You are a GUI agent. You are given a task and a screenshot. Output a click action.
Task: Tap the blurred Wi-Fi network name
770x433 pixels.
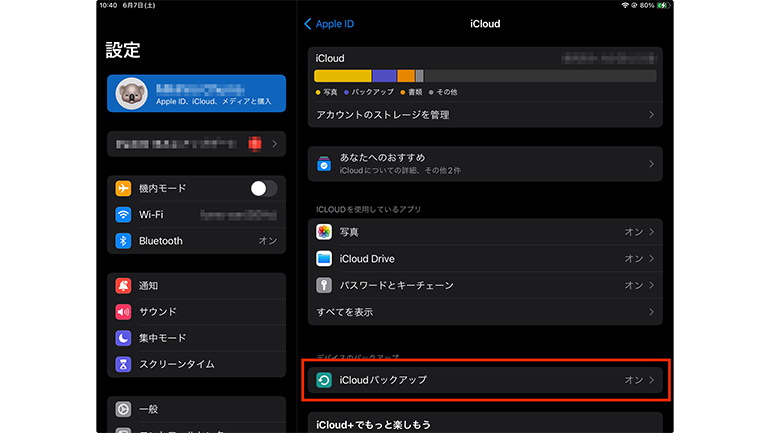point(239,215)
